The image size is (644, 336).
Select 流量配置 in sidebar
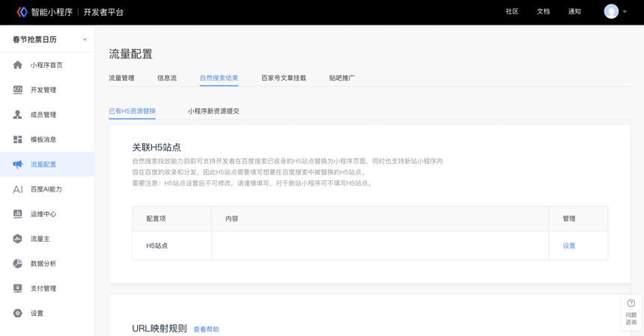coord(47,164)
